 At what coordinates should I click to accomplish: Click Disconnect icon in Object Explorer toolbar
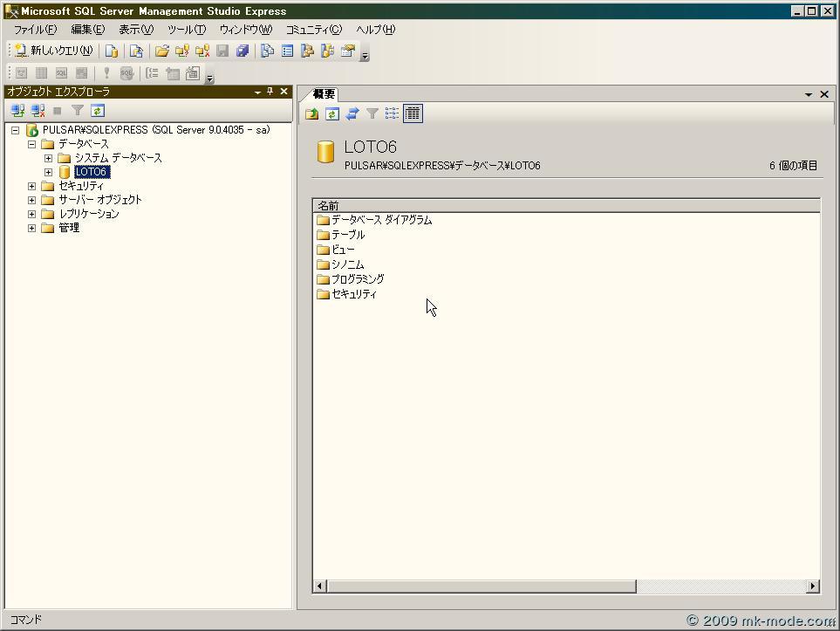[38, 111]
